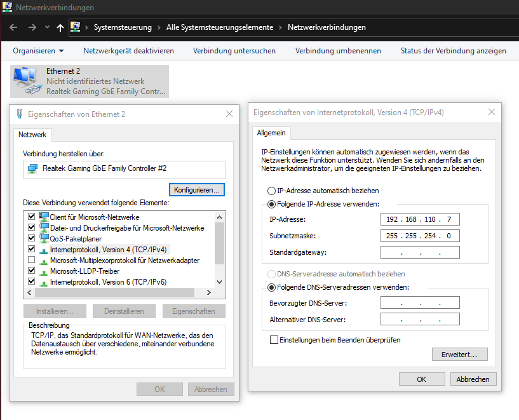Click the Standardgateway input field
This screenshot has width=519, height=420.
420,252
